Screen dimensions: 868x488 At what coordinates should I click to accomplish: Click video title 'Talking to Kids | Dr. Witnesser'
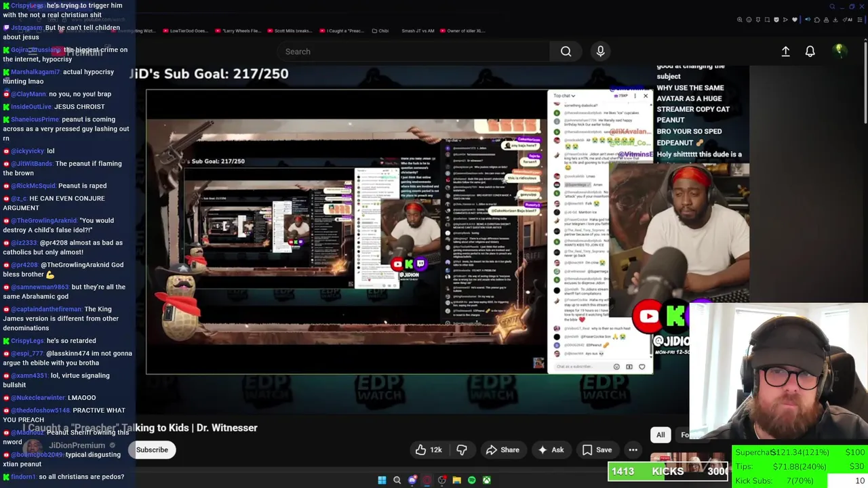pyautogui.click(x=190, y=428)
